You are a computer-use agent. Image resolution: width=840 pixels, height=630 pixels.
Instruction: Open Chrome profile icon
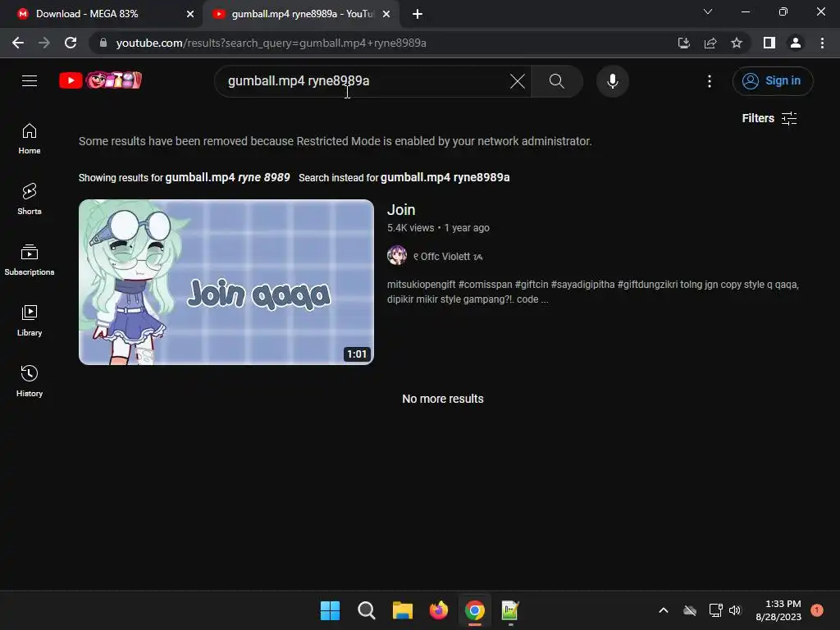pyautogui.click(x=796, y=43)
